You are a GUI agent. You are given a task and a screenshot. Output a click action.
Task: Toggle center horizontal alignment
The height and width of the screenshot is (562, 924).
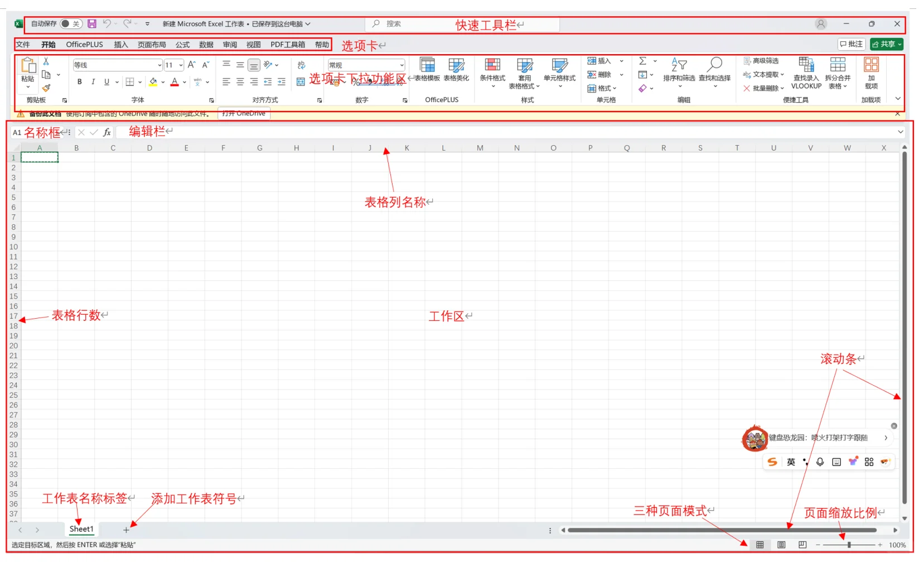coord(240,82)
